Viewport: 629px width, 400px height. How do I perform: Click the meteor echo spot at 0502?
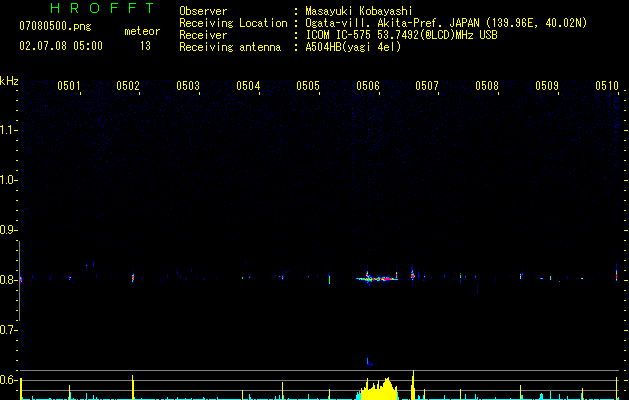tap(133, 278)
